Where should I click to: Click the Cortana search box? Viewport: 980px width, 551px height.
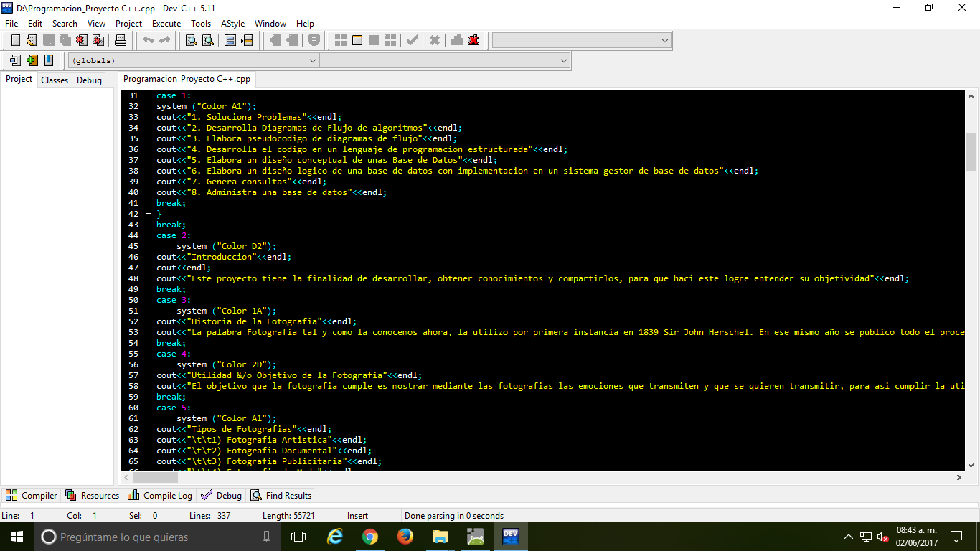point(143,536)
